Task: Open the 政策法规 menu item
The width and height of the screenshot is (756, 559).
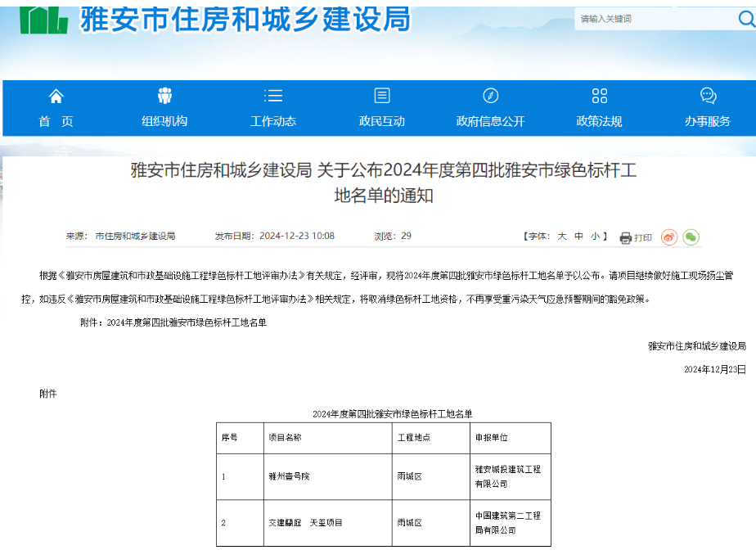Action: (x=599, y=121)
